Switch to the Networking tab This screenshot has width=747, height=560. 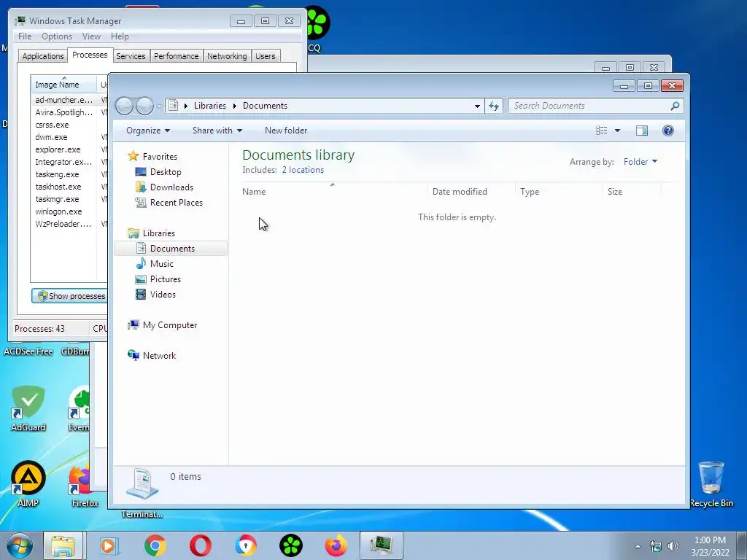227,56
